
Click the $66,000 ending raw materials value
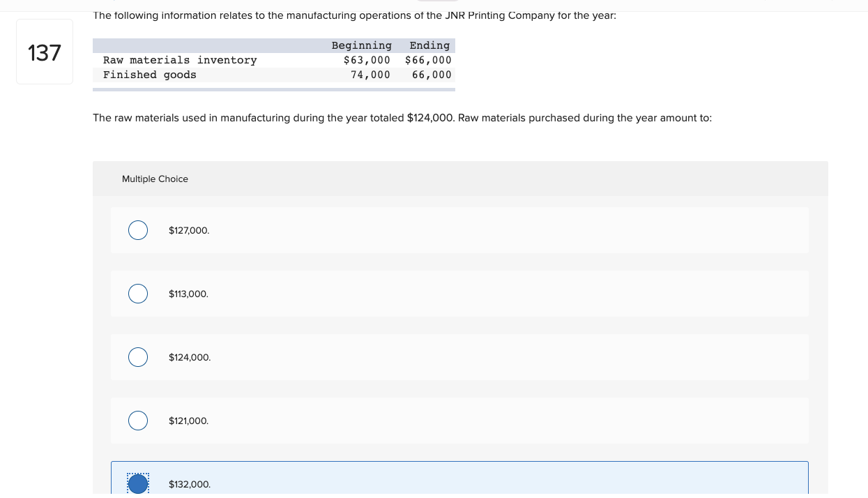tap(428, 60)
